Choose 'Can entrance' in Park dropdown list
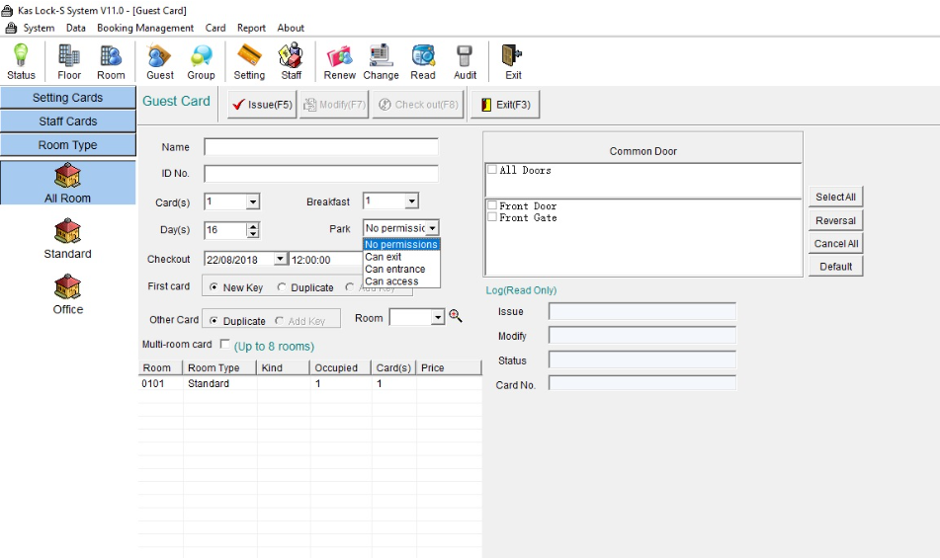Screen dimensions: 940x560 [x=395, y=269]
